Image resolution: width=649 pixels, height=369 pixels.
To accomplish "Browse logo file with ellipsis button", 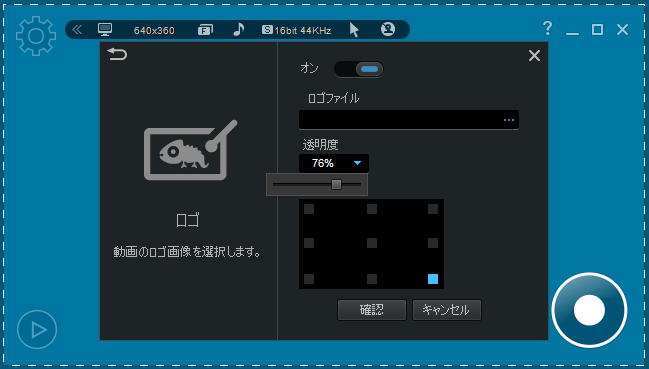I will click(x=509, y=120).
